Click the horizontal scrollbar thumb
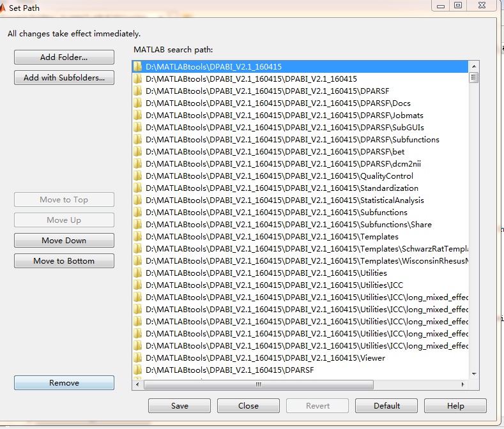Image resolution: width=504 pixels, height=429 pixels. (259, 384)
